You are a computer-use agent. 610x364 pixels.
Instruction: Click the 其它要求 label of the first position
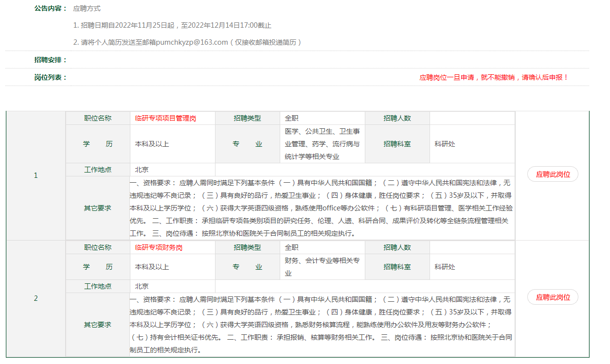pos(97,208)
